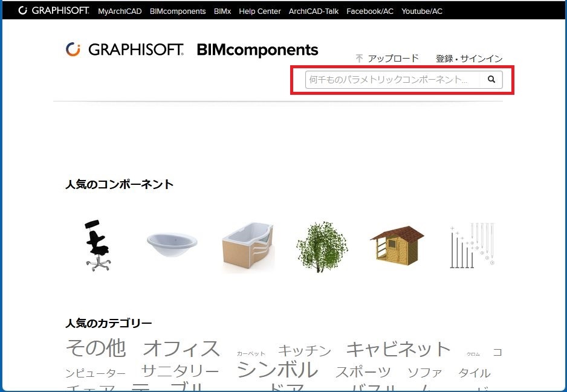Open the bathtub component thumbnail
The height and width of the screenshot is (392, 567).
point(248,246)
